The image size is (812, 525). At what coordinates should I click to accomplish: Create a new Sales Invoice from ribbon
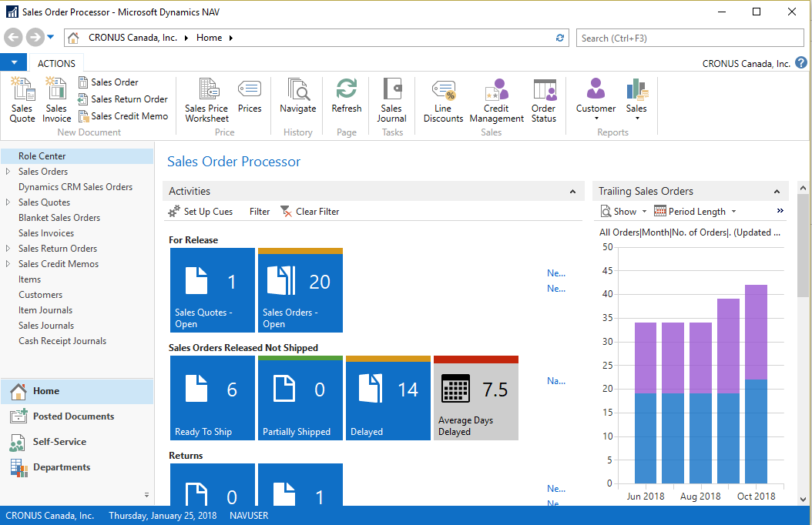56,100
